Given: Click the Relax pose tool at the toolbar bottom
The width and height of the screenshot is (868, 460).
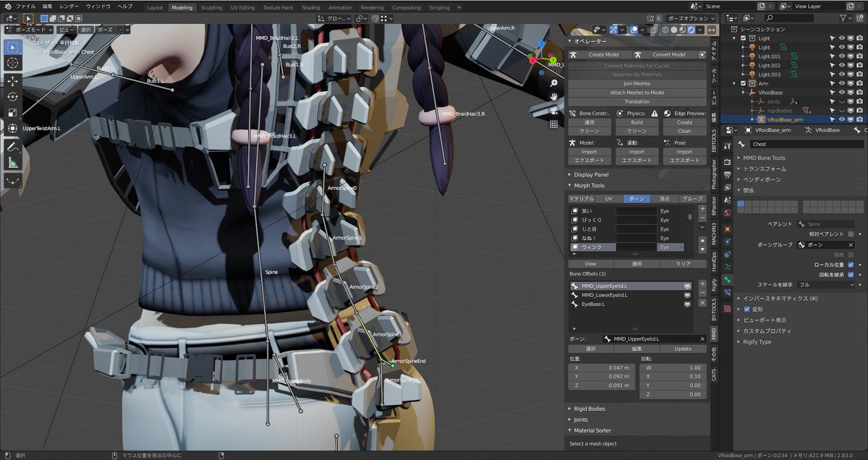Looking at the screenshot, I should pos(13,180).
